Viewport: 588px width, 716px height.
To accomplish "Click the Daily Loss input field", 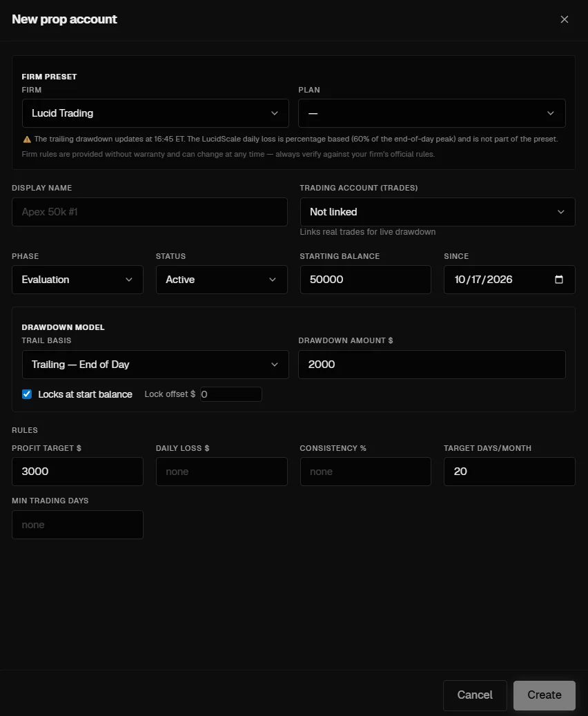I will click(222, 472).
